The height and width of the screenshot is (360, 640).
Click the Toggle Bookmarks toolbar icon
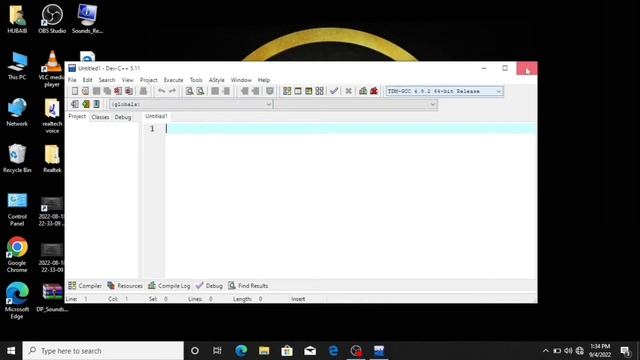pyautogui.click(x=86, y=104)
